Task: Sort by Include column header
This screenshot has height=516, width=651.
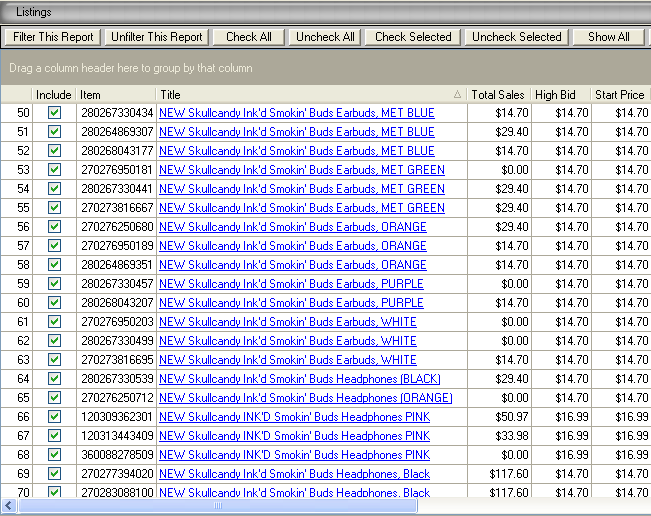Action: [54, 95]
